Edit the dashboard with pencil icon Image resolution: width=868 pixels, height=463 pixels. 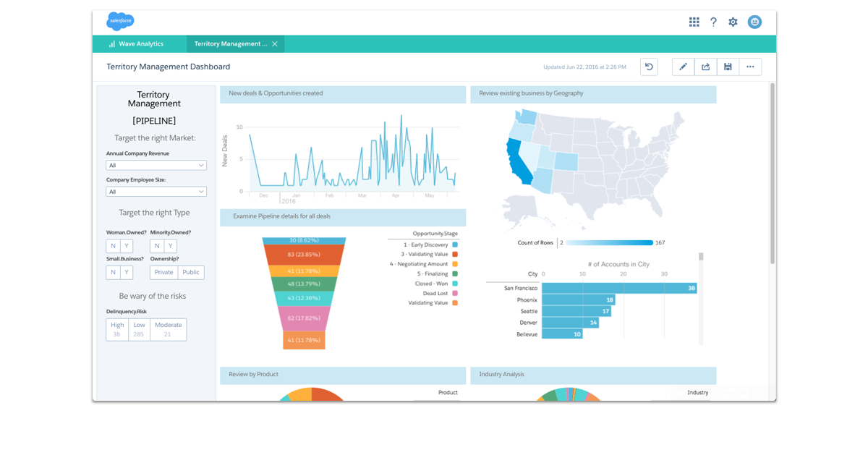(x=684, y=67)
